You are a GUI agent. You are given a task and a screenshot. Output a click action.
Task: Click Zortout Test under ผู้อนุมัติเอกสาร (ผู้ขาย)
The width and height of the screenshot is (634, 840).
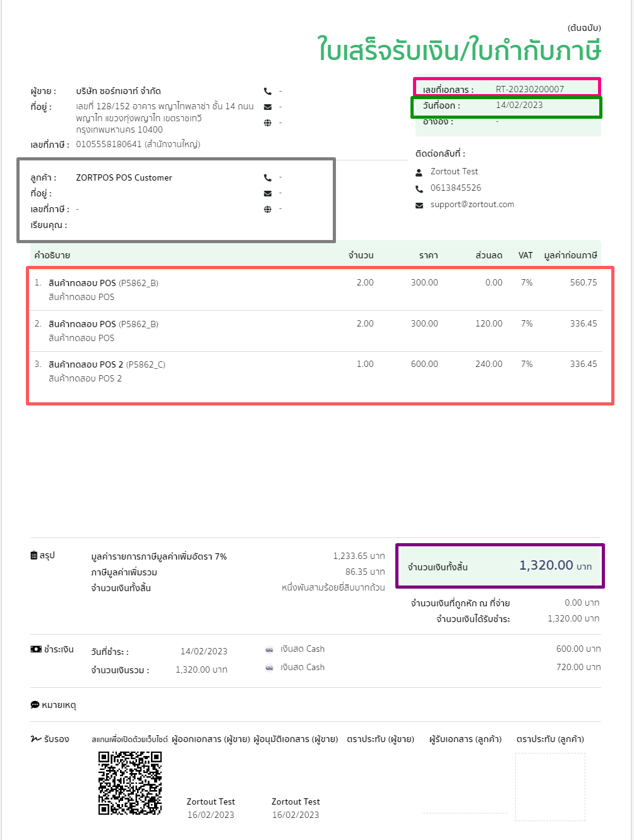pos(296,801)
